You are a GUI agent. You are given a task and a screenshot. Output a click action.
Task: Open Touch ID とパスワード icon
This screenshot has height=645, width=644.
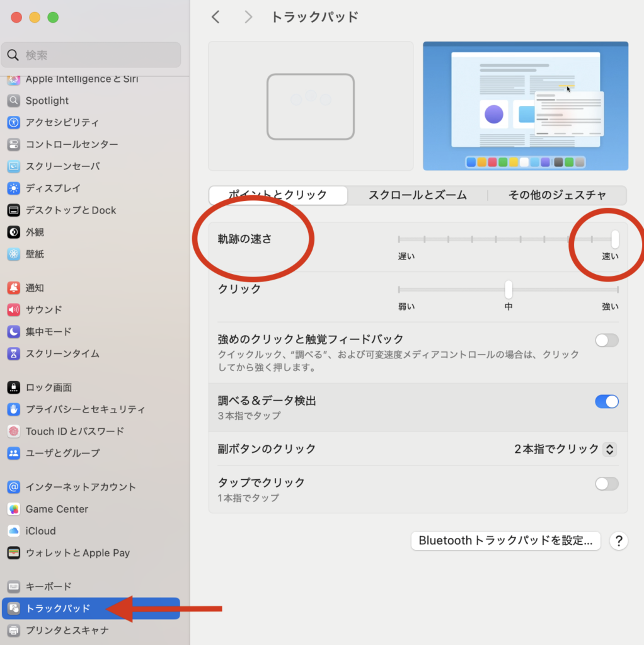coord(14,431)
